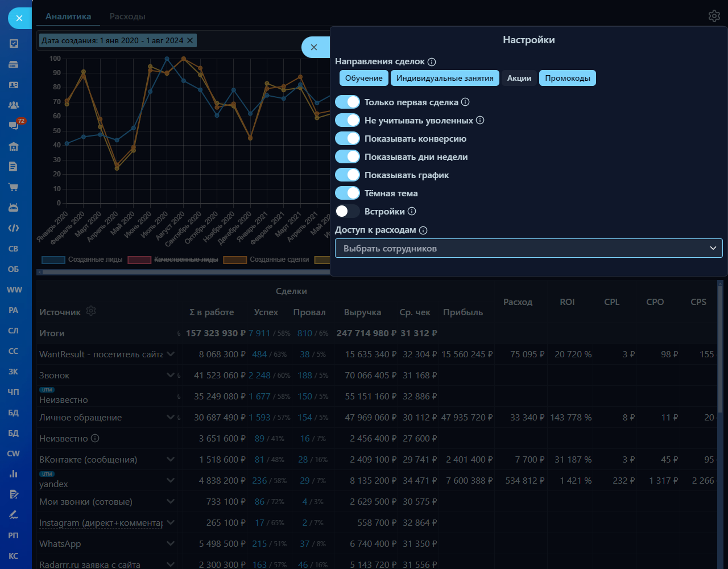Click the gear icon next to Источник header
The height and width of the screenshot is (569, 728).
point(91,311)
